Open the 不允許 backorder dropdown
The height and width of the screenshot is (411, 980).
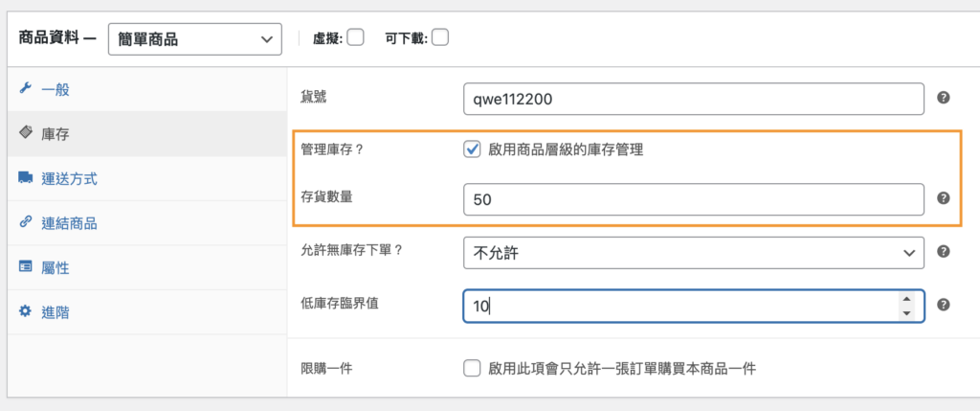[694, 253]
